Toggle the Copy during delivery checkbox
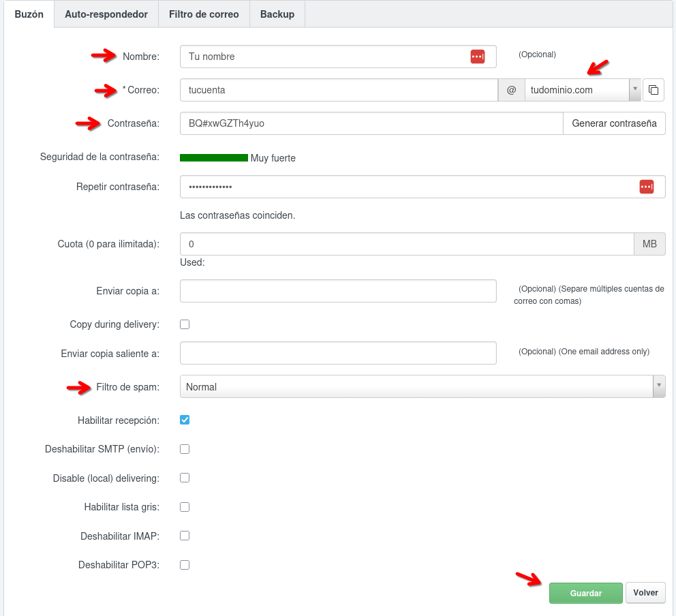 185,324
